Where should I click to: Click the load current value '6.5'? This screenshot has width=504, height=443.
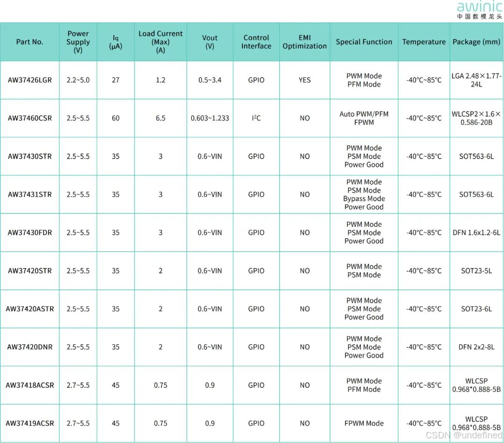click(x=161, y=118)
